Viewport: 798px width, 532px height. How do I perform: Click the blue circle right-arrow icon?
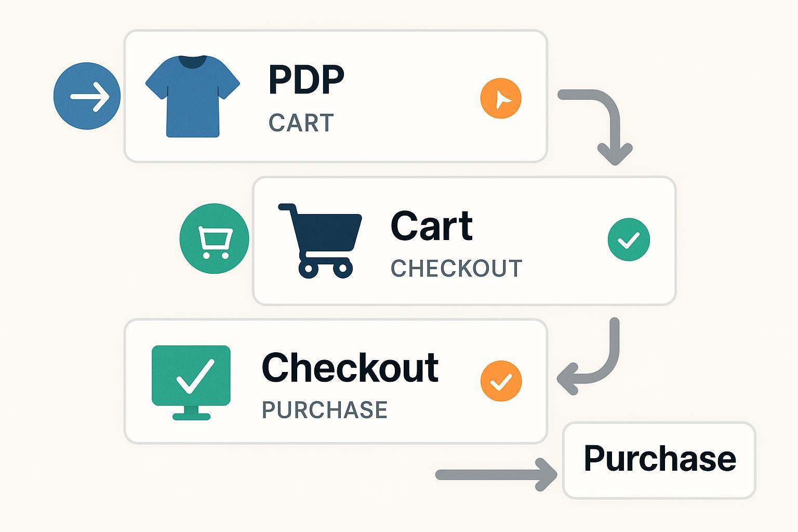[x=87, y=96]
